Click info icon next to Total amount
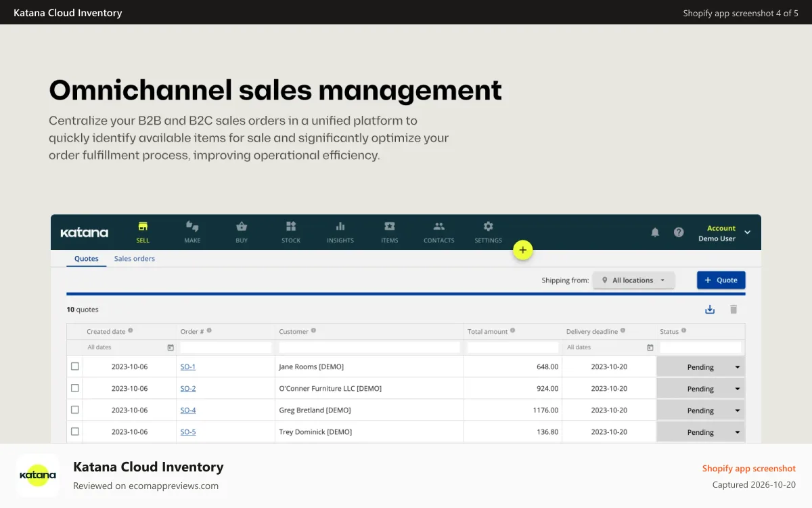The image size is (812, 508). 513,331
